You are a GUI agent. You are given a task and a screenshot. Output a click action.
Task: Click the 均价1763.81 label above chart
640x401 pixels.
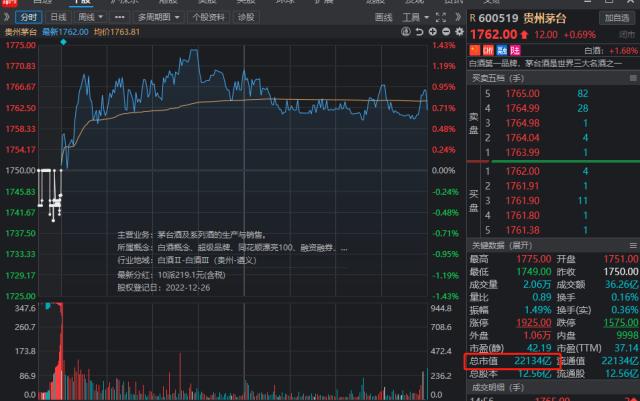(117, 32)
